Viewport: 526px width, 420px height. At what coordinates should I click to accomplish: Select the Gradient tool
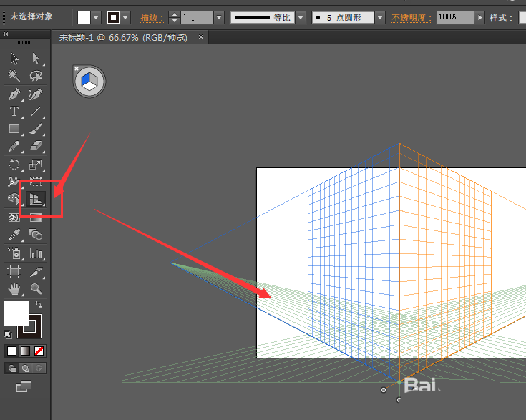pos(36,218)
